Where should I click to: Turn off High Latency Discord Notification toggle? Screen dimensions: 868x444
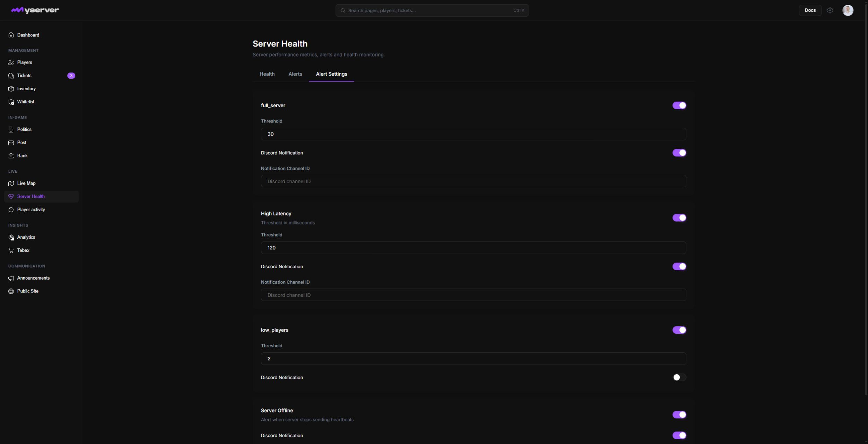pos(679,266)
